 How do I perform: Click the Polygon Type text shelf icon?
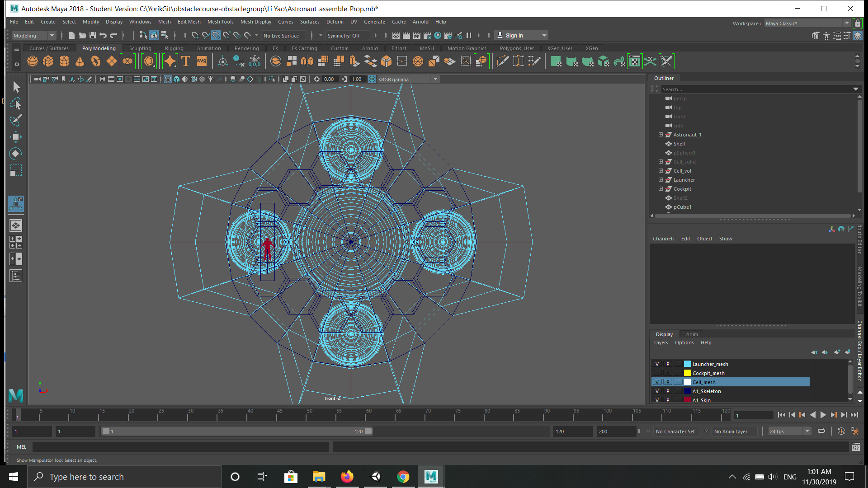point(186,61)
